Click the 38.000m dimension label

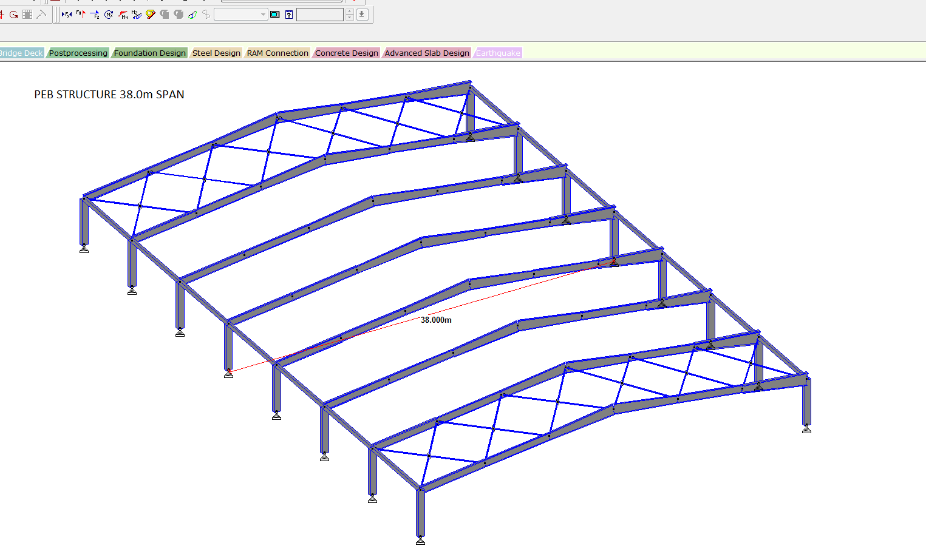436,320
